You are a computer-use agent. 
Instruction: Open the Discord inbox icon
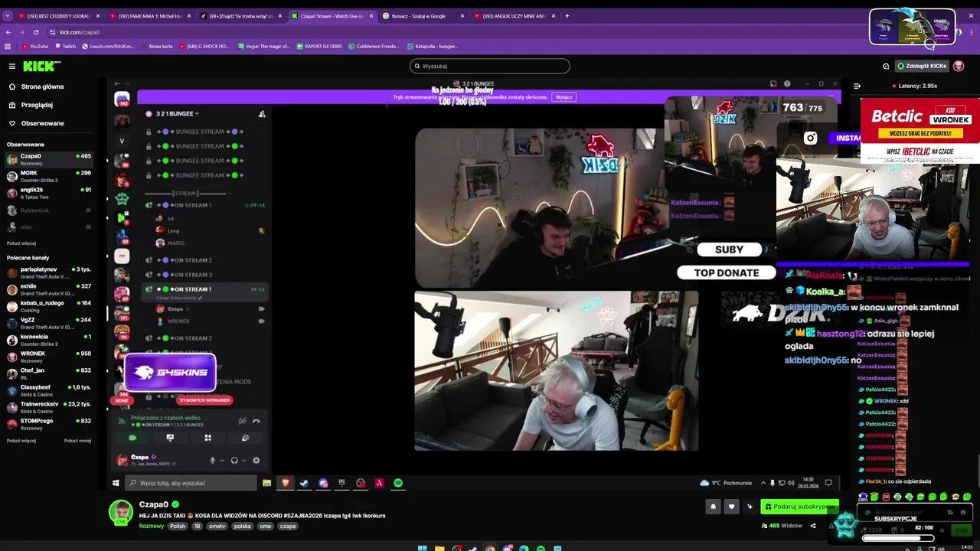(x=773, y=83)
